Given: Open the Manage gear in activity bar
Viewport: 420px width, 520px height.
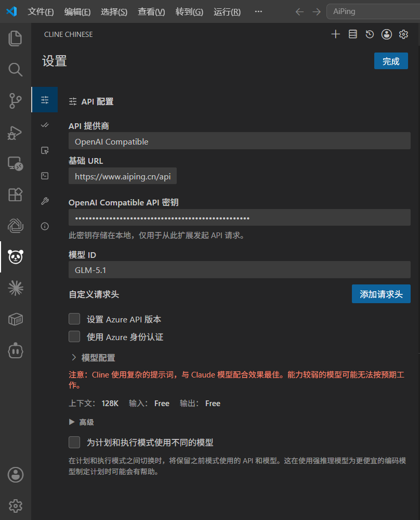Looking at the screenshot, I should (15, 506).
